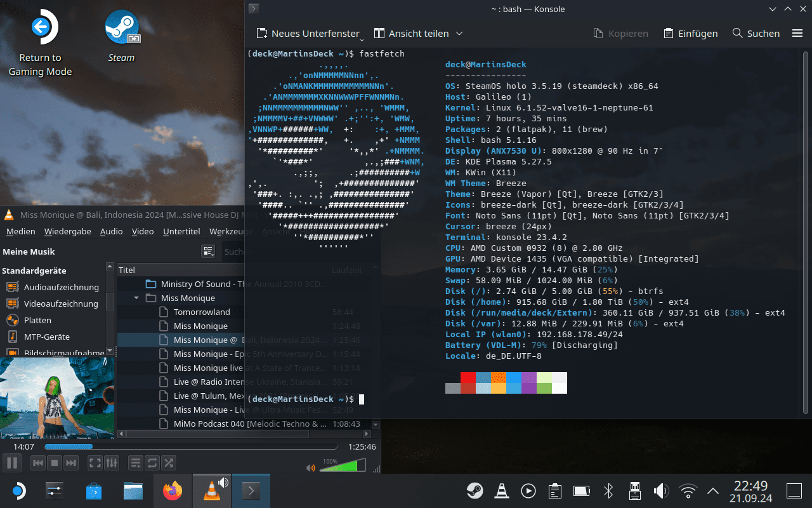Image resolution: width=812 pixels, height=508 pixels.
Task: Select Meine Musik in VLC sidebar
Action: (29, 251)
